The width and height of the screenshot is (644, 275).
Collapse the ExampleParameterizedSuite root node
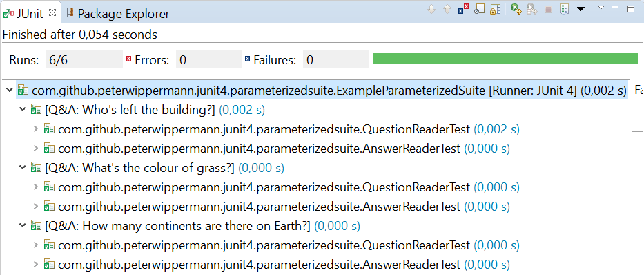[10, 90]
